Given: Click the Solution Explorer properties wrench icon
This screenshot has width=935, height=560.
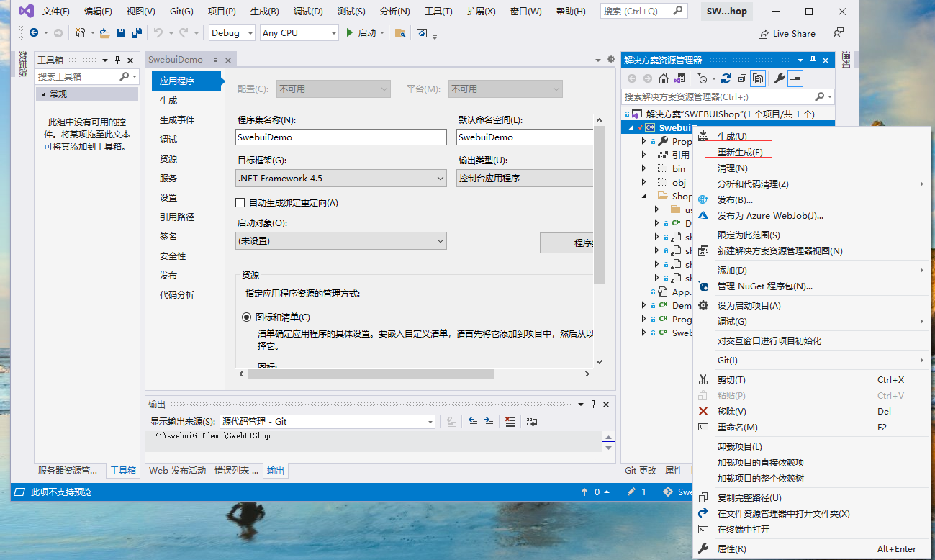Looking at the screenshot, I should click(780, 78).
